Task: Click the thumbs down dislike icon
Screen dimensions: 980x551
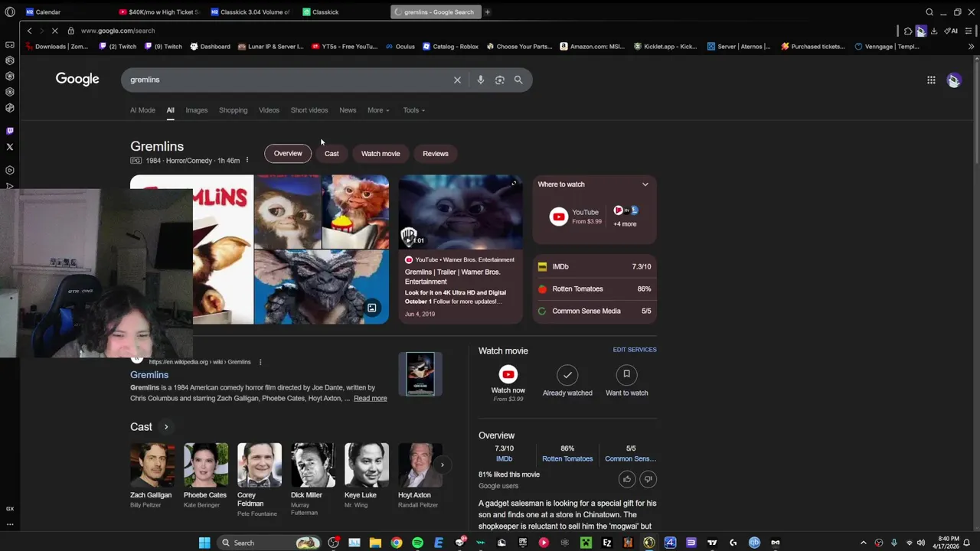Action: click(648, 479)
